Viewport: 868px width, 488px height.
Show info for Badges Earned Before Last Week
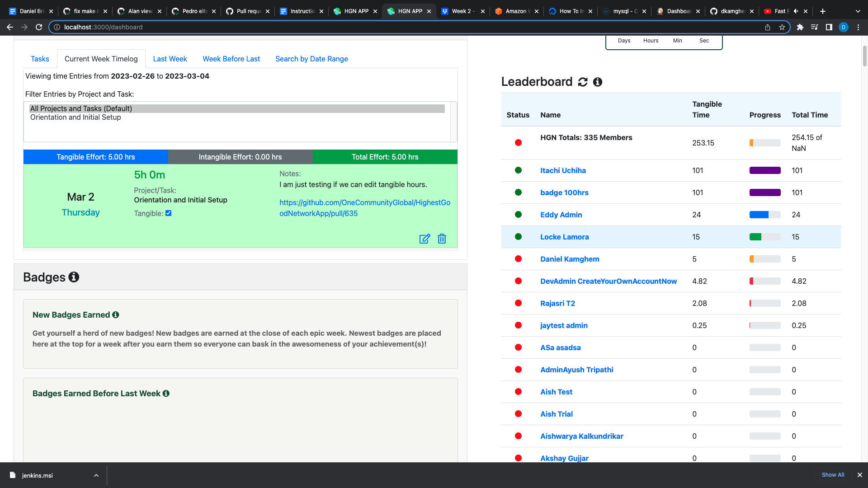point(166,394)
